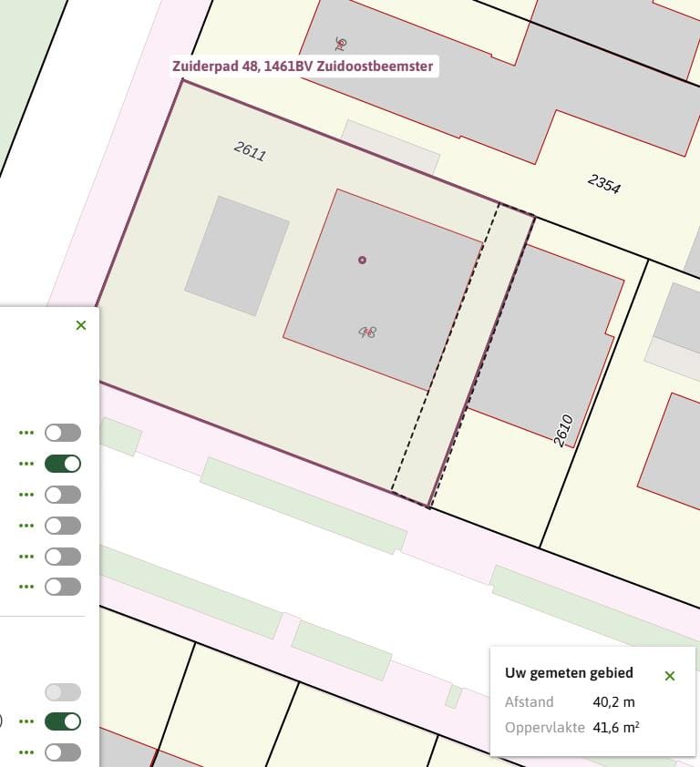Open three-dot options beside the enabled toggle in the lower group

[26, 721]
